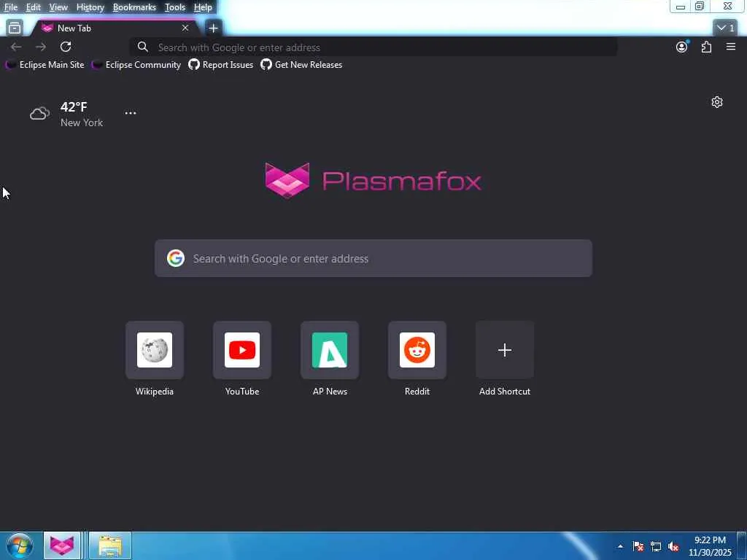
Task: Click the cloudy weather icon
Action: coord(39,113)
